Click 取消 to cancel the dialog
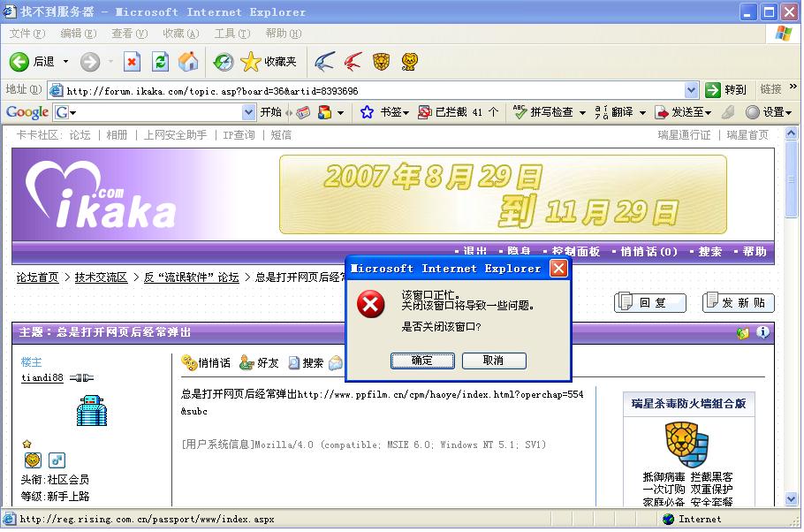The width and height of the screenshot is (804, 532). point(494,361)
